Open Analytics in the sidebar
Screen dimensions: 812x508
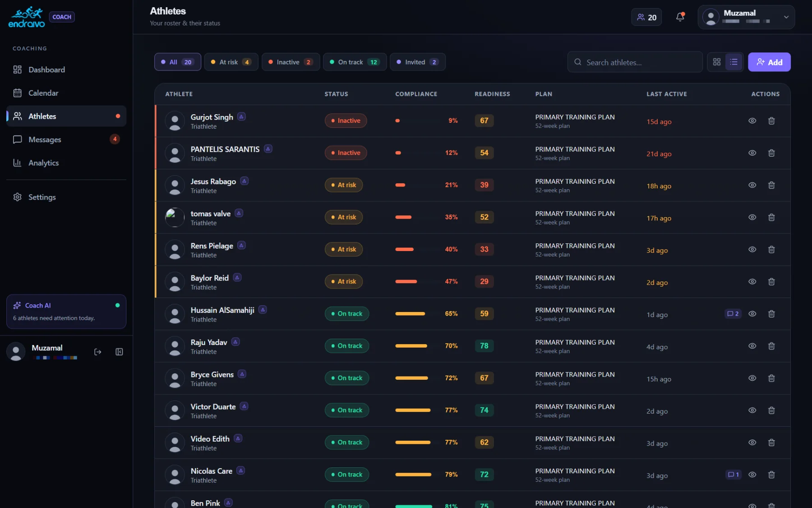pos(66,163)
